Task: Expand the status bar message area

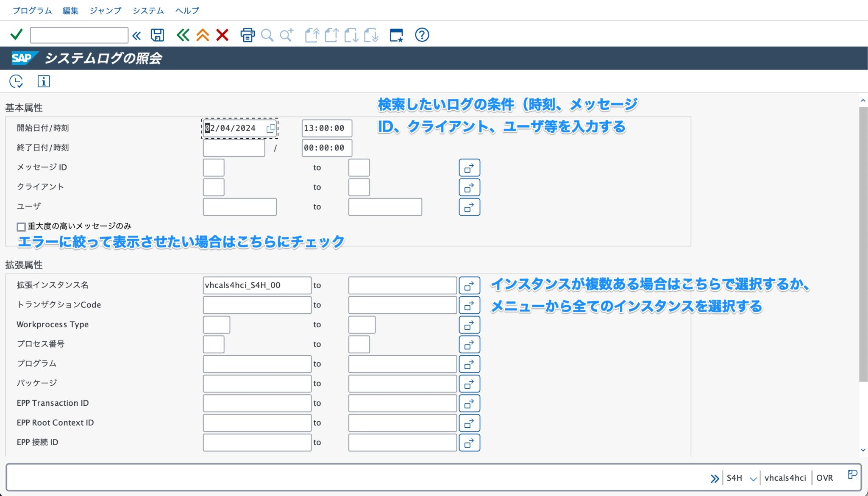Action: (x=715, y=478)
